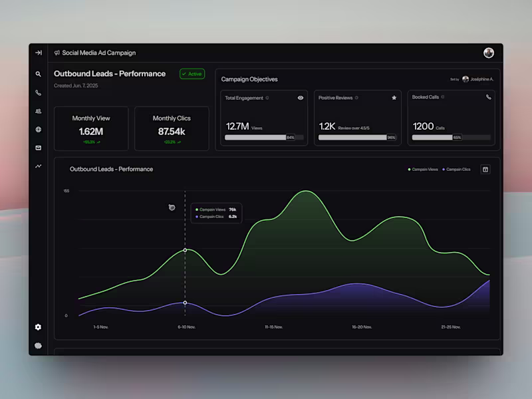Select the dashed chart marker at 6-10 Nov
The height and width of the screenshot is (399, 532).
point(185,251)
